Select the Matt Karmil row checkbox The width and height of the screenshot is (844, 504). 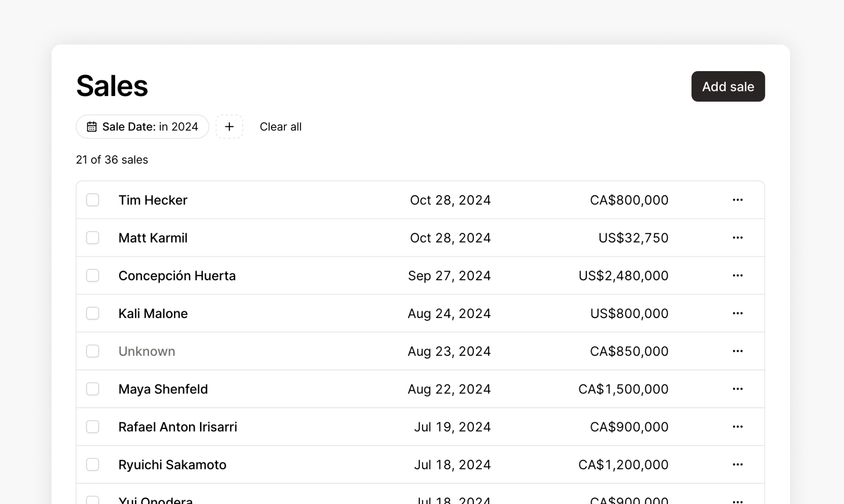tap(93, 238)
